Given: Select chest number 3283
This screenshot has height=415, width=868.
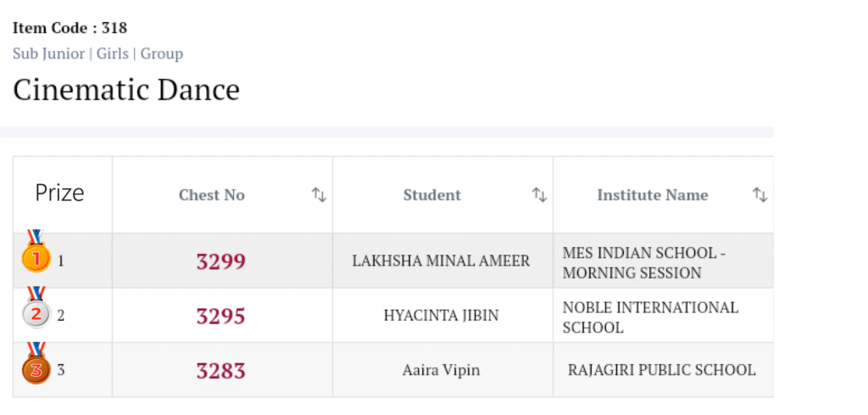Looking at the screenshot, I should pos(221,371).
